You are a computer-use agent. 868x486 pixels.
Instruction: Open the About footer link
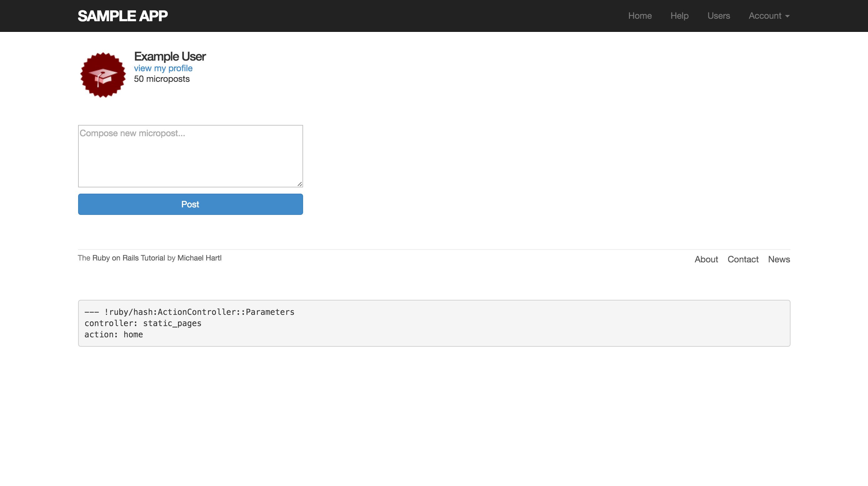(x=706, y=259)
